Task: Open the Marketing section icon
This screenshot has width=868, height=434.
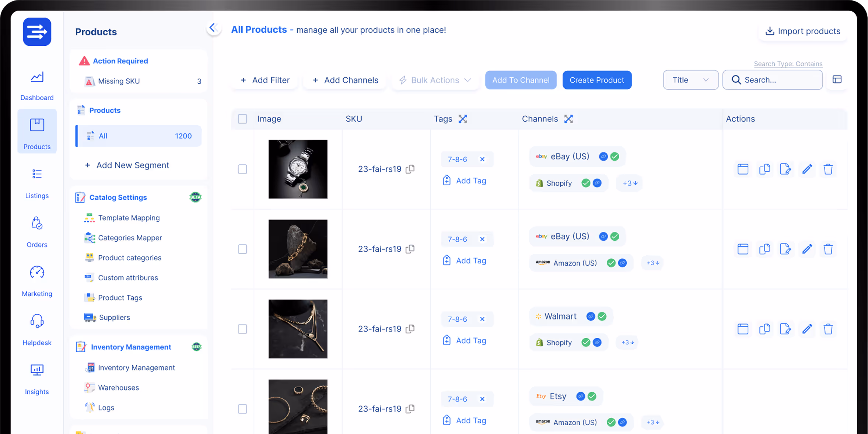Action: [x=36, y=272]
